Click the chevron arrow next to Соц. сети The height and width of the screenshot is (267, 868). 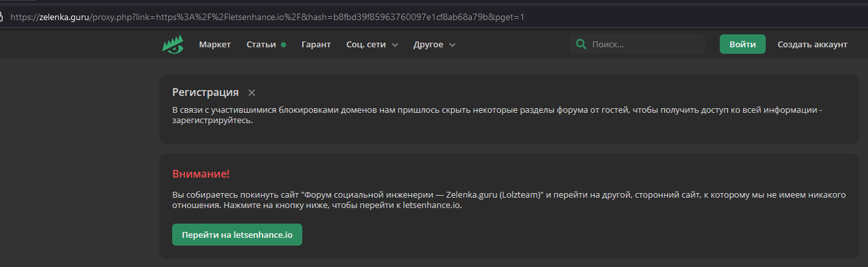pos(395,45)
